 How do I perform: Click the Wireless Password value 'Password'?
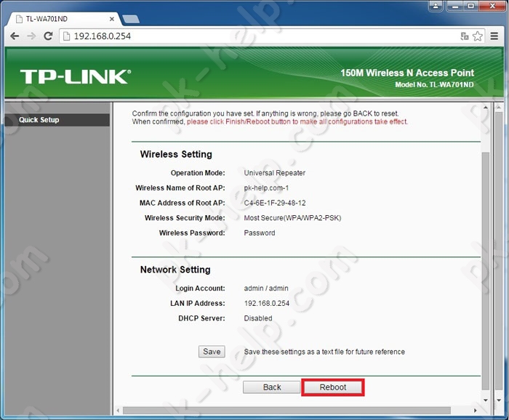point(260,233)
